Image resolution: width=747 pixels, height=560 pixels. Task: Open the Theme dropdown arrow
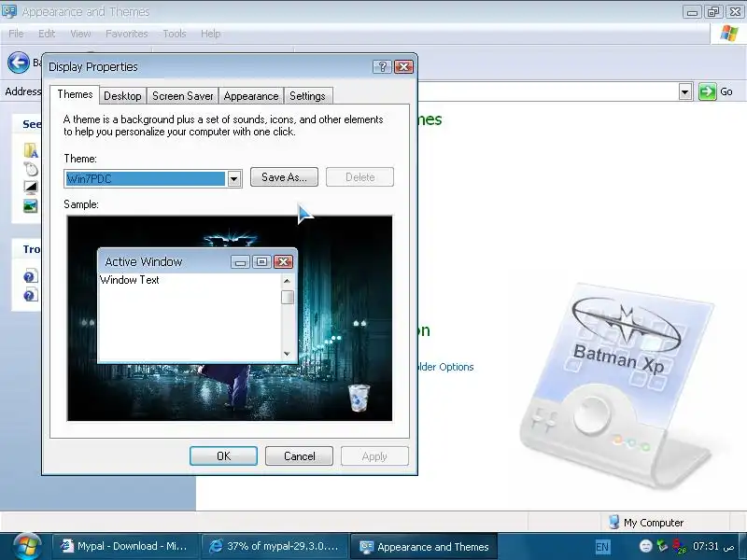point(234,179)
